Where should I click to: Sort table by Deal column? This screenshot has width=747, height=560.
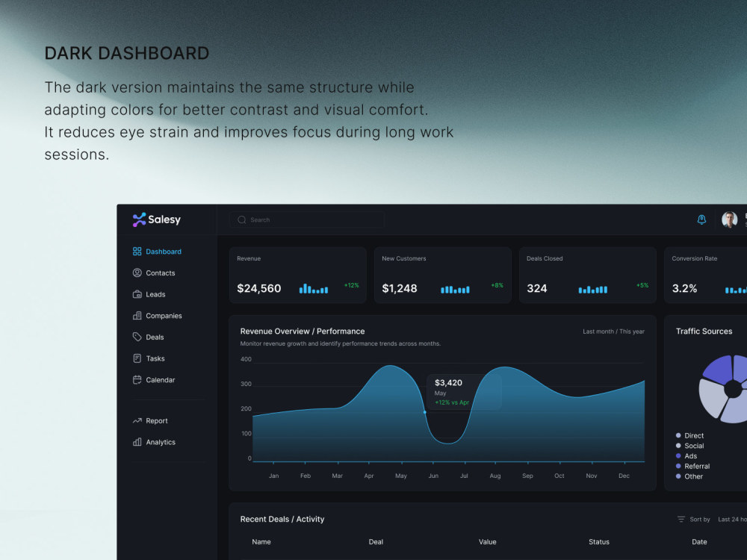(x=376, y=542)
